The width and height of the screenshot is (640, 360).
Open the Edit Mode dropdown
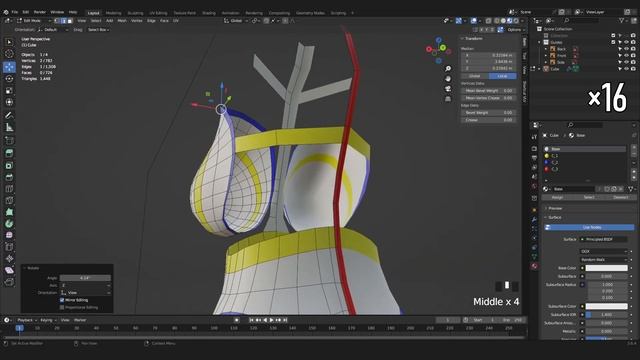pos(33,21)
